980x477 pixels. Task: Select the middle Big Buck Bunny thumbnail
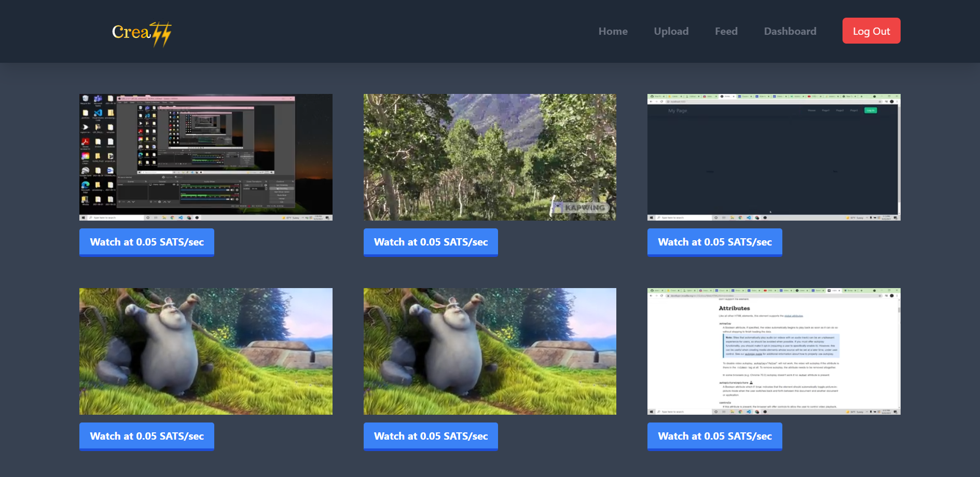point(490,351)
